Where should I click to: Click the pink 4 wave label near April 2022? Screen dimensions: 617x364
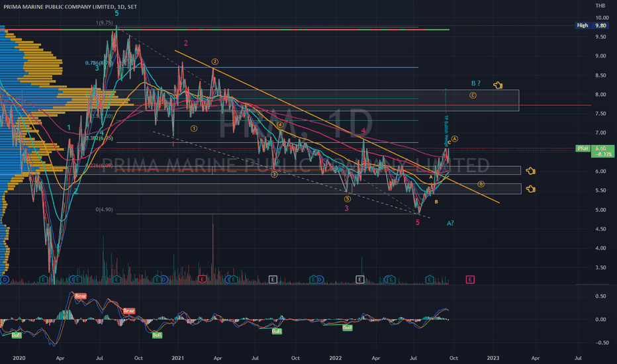pos(363,131)
